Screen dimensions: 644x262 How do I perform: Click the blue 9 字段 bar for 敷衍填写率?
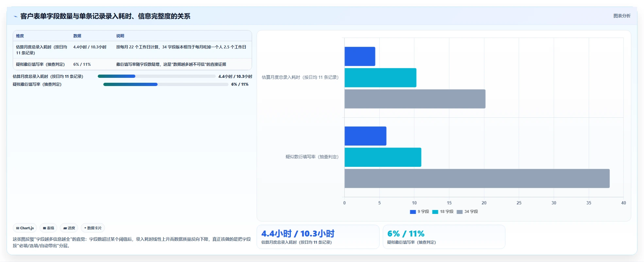[x=365, y=136]
